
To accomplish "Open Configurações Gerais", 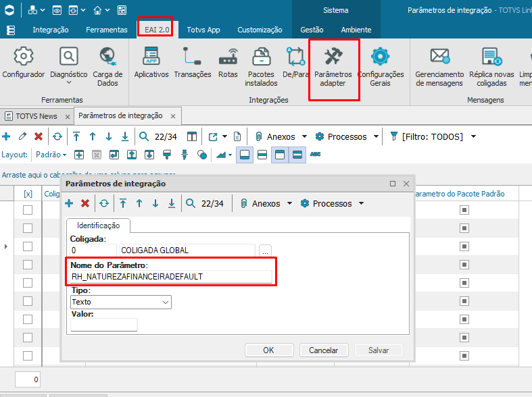I will pos(381,67).
